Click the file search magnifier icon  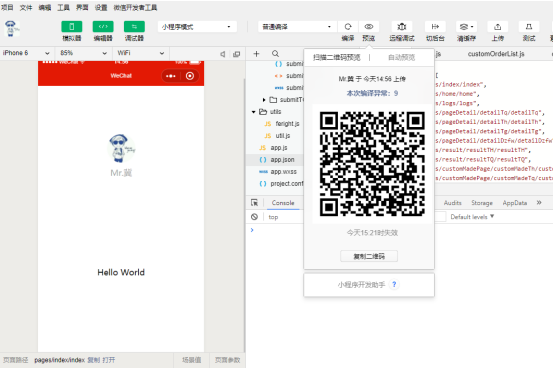click(276, 54)
